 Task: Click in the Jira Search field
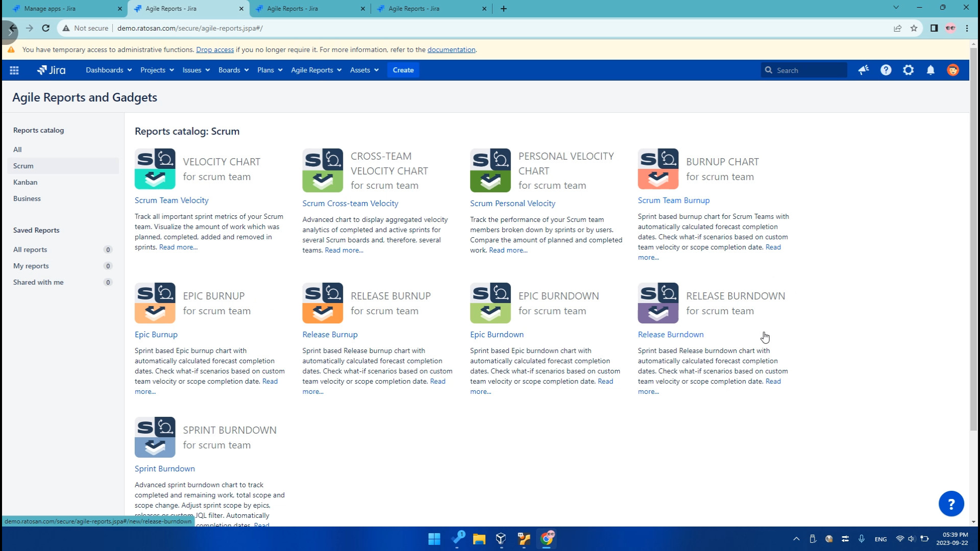pos(804,70)
